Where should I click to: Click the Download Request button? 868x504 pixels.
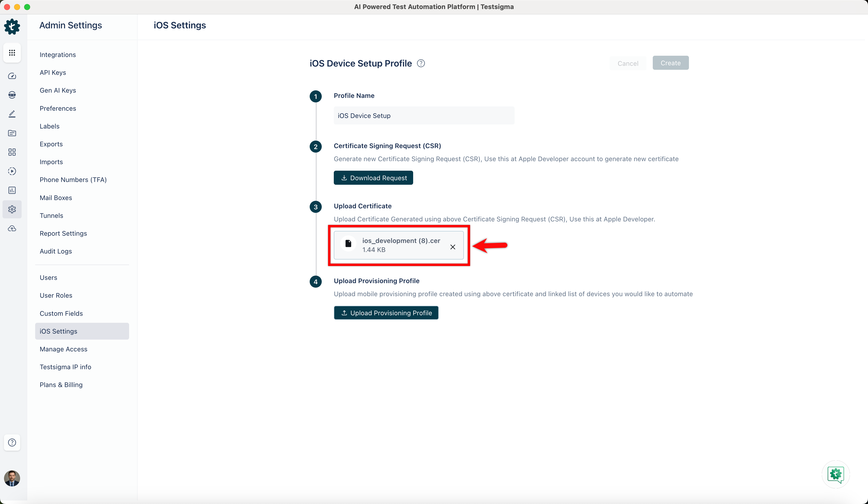point(373,178)
